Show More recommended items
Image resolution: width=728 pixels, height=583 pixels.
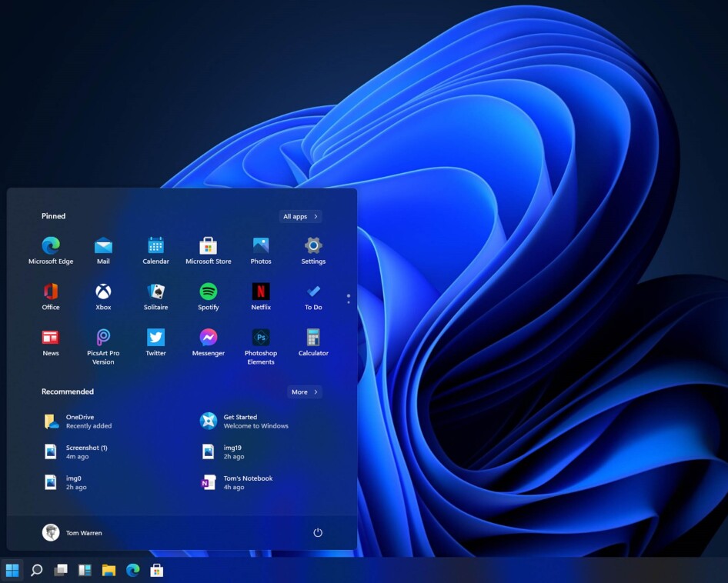(305, 391)
